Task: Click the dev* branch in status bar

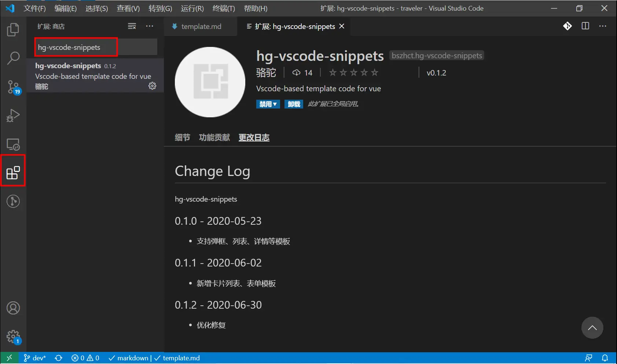Action: coord(35,358)
